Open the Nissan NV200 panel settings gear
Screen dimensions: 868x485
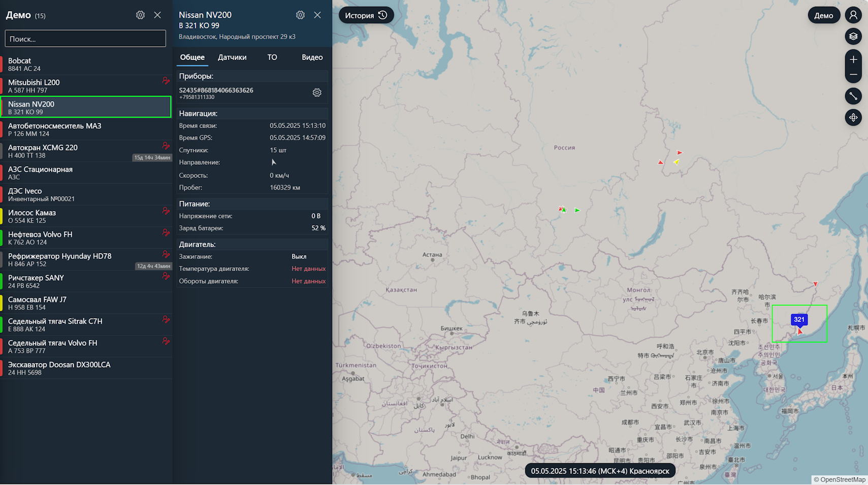point(300,15)
